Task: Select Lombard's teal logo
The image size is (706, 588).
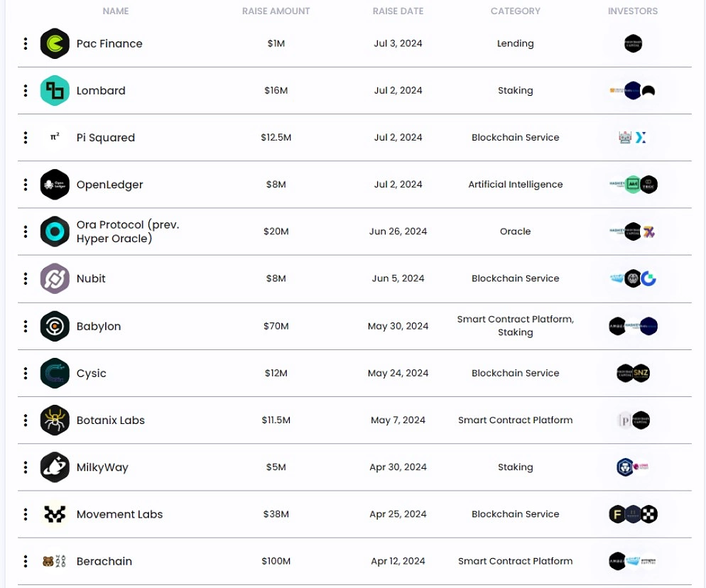Action: (x=55, y=90)
